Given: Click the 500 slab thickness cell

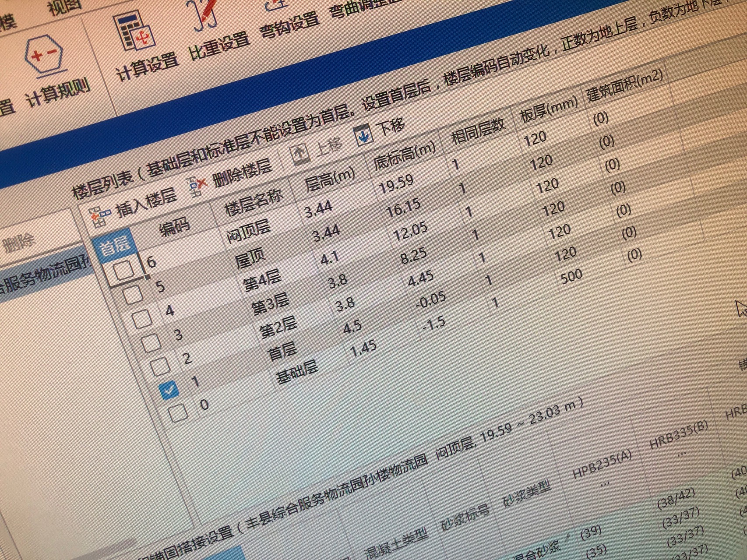Looking at the screenshot, I should point(571,277).
